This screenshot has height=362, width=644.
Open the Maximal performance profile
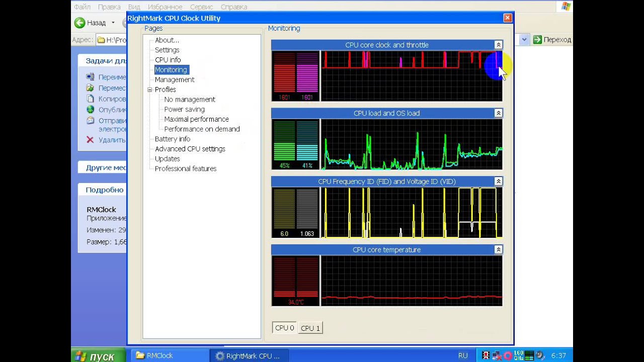click(196, 119)
